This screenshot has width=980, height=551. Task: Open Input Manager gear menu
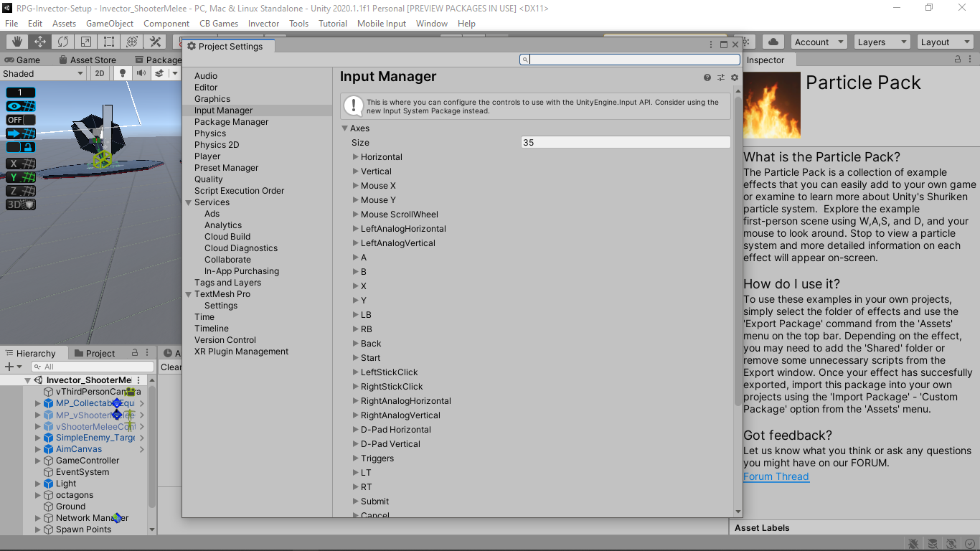pyautogui.click(x=734, y=77)
